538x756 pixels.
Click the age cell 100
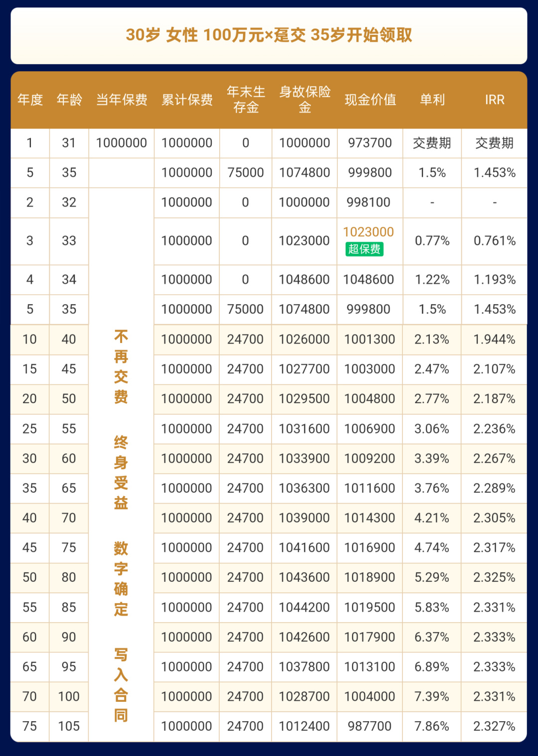tap(69, 696)
